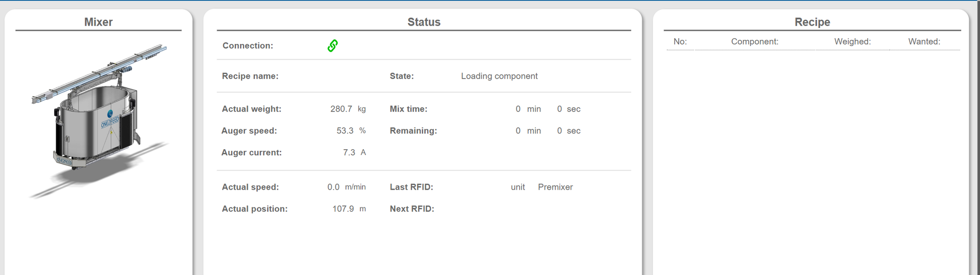Click the green connection link icon
This screenshot has height=275, width=980.
pyautogui.click(x=332, y=46)
